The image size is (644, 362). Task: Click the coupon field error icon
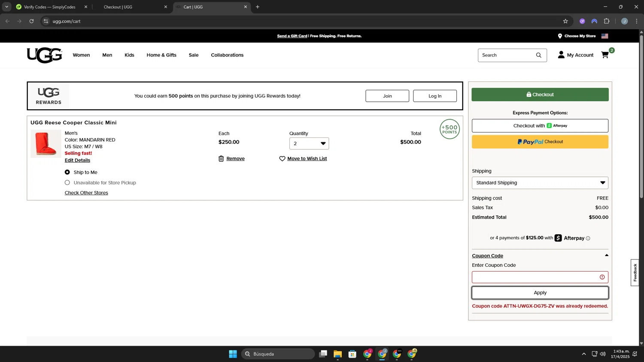coord(602,277)
